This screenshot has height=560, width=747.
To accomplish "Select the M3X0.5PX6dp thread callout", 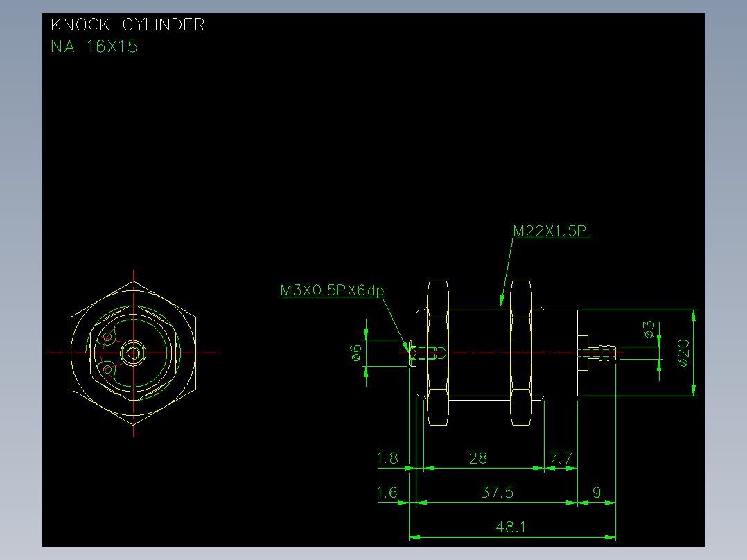I will point(332,290).
